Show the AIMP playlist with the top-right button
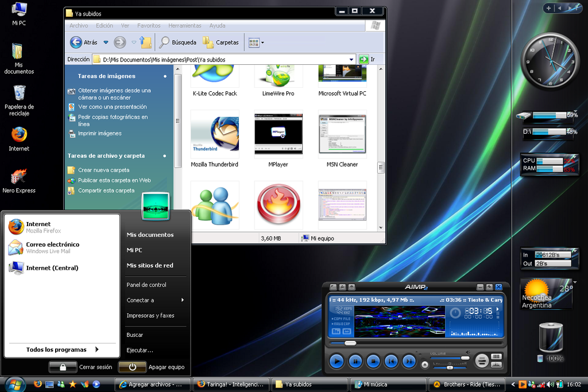Viewport: 588px width, 392px height. [x=496, y=357]
